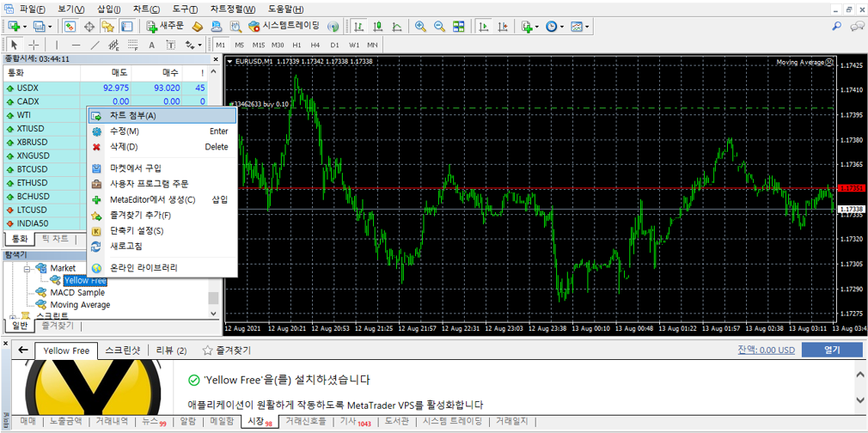Select the cursor arrow tool
Viewport: 868px width, 433px height.
[x=15, y=45]
